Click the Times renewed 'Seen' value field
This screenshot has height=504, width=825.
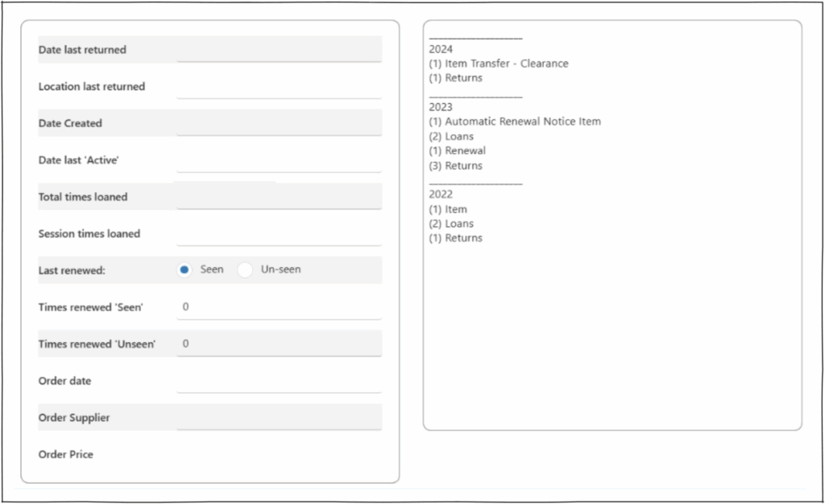click(279, 307)
